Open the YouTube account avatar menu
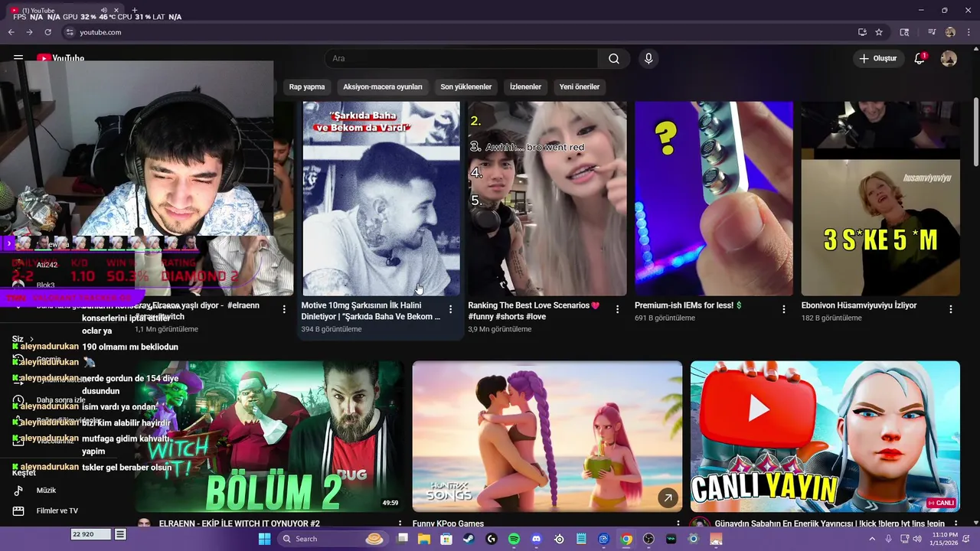Screen dimensions: 980x551 949,59
